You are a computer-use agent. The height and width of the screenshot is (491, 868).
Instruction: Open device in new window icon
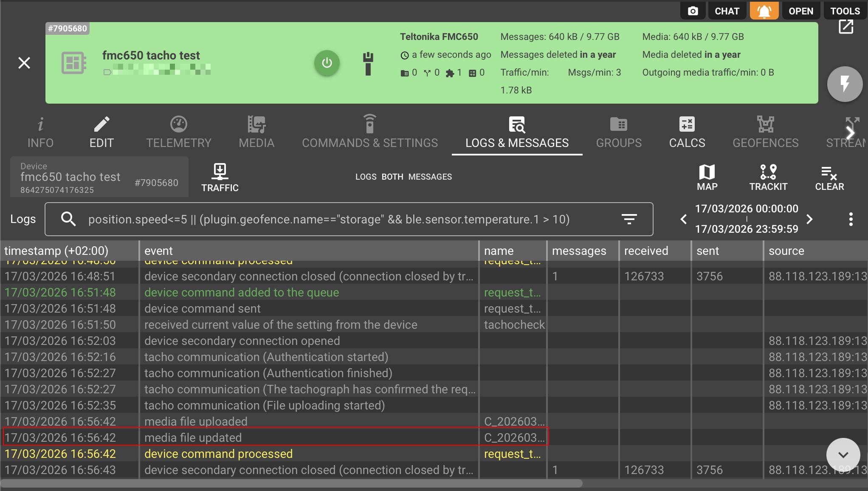click(x=845, y=27)
